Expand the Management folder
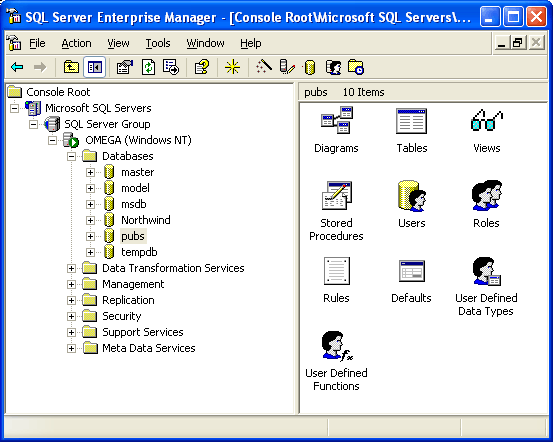 coord(71,284)
